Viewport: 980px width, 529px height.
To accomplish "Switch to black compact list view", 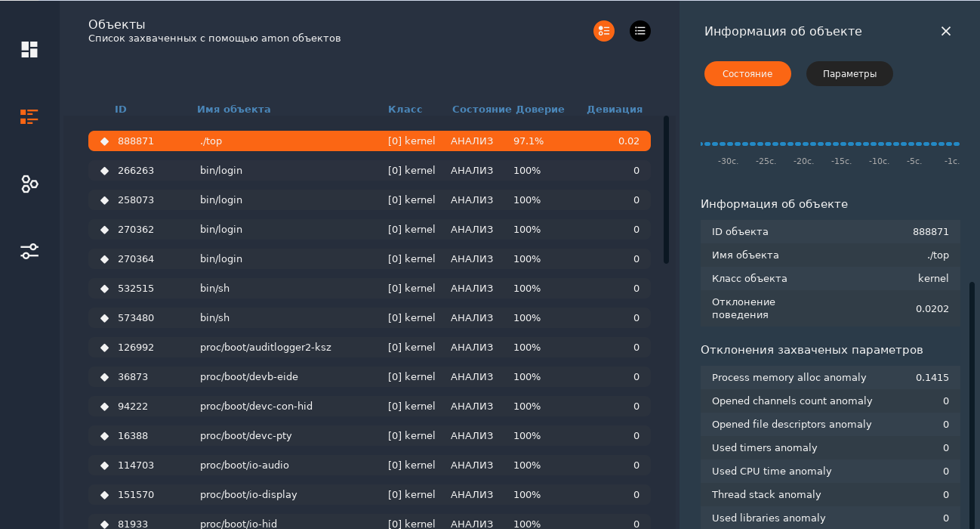I will click(x=639, y=31).
